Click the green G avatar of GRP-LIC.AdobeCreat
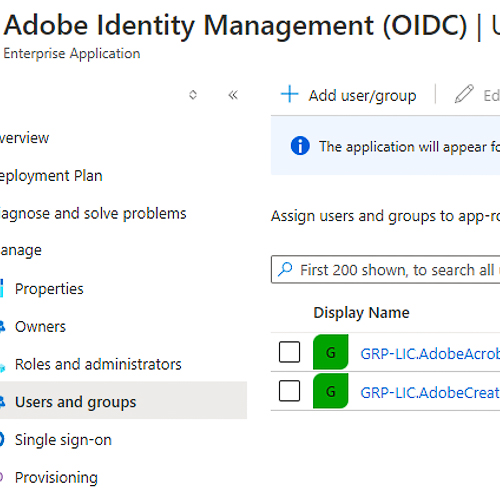The height and width of the screenshot is (500, 500). pyautogui.click(x=331, y=391)
